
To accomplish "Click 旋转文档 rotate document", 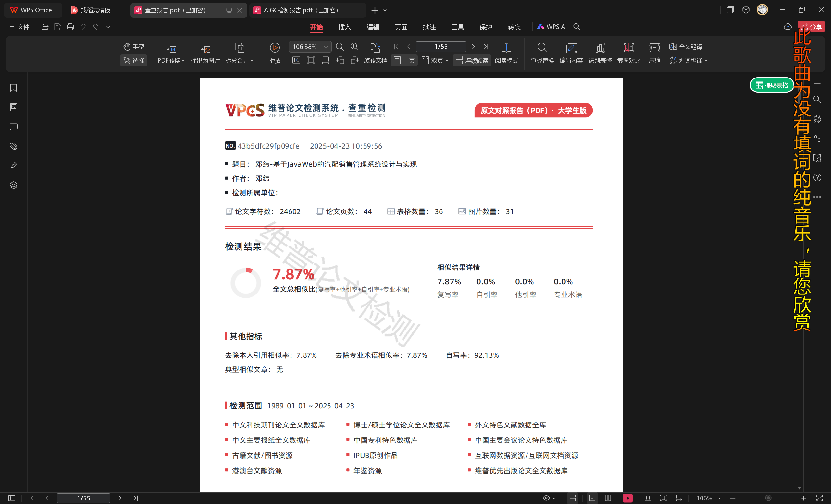I will [x=375, y=53].
